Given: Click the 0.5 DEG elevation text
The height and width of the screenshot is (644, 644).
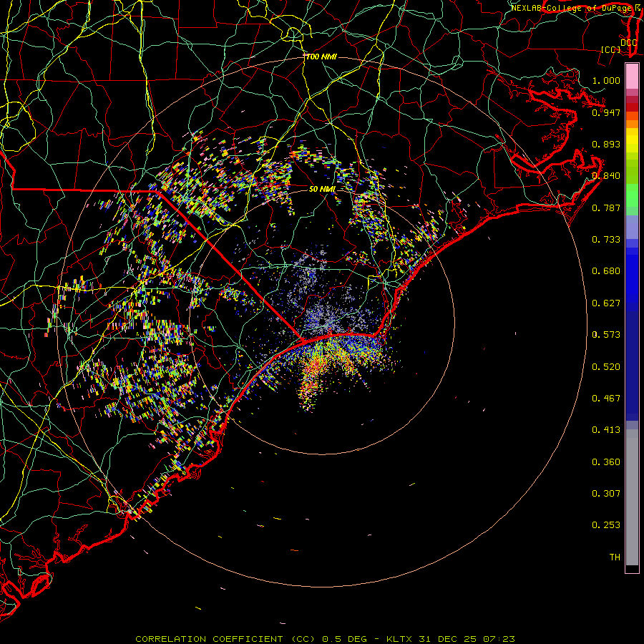Looking at the screenshot, I should (344, 639).
